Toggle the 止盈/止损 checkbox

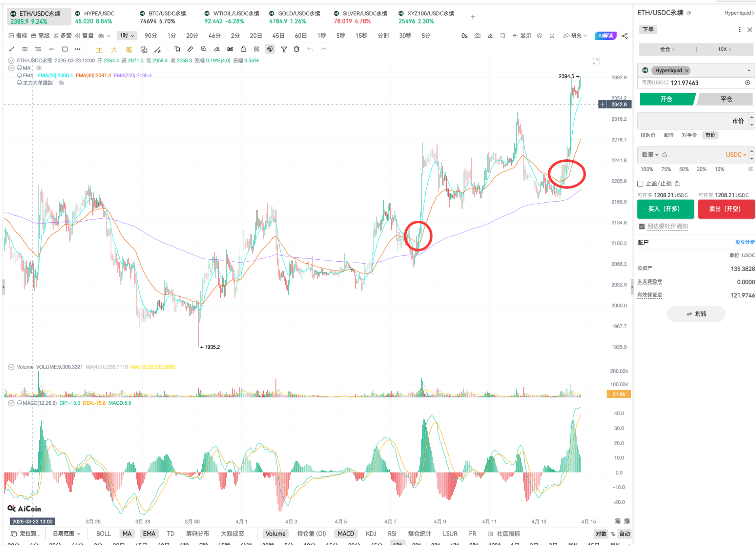[641, 183]
